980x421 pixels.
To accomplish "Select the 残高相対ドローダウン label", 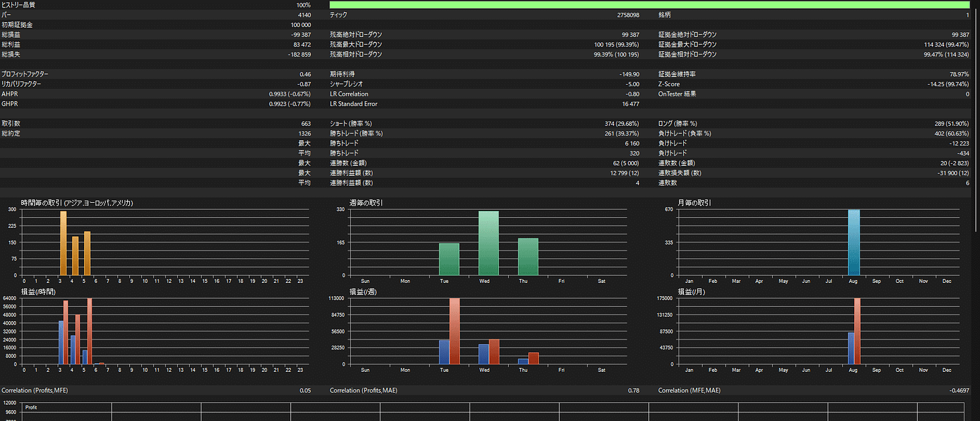I will [x=356, y=55].
